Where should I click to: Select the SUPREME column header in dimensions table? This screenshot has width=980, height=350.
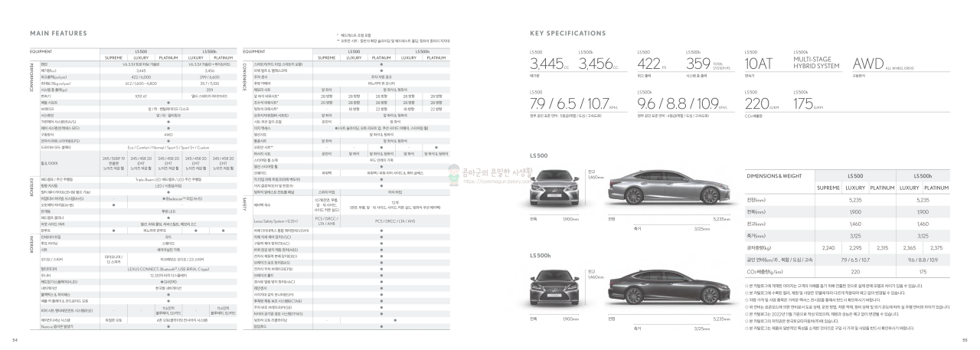coord(828,187)
